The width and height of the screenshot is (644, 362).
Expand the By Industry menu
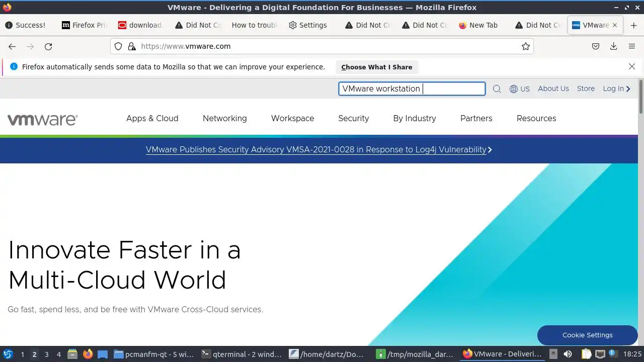pyautogui.click(x=415, y=119)
